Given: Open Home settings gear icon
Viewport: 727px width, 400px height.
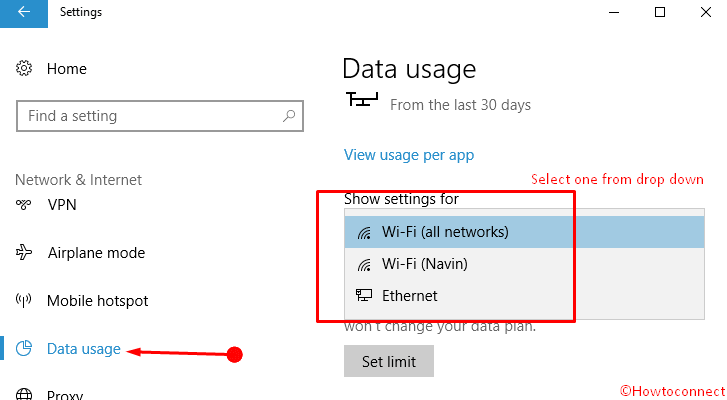Looking at the screenshot, I should tap(24, 69).
